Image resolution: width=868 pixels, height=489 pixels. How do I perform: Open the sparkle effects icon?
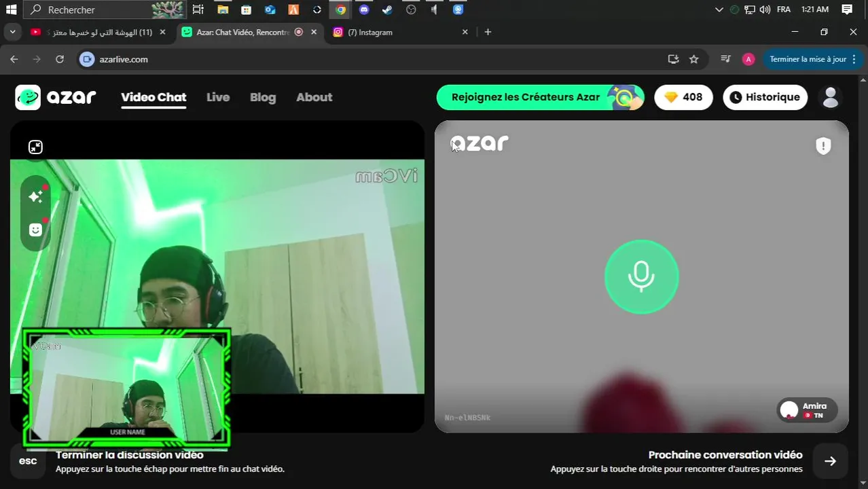36,196
